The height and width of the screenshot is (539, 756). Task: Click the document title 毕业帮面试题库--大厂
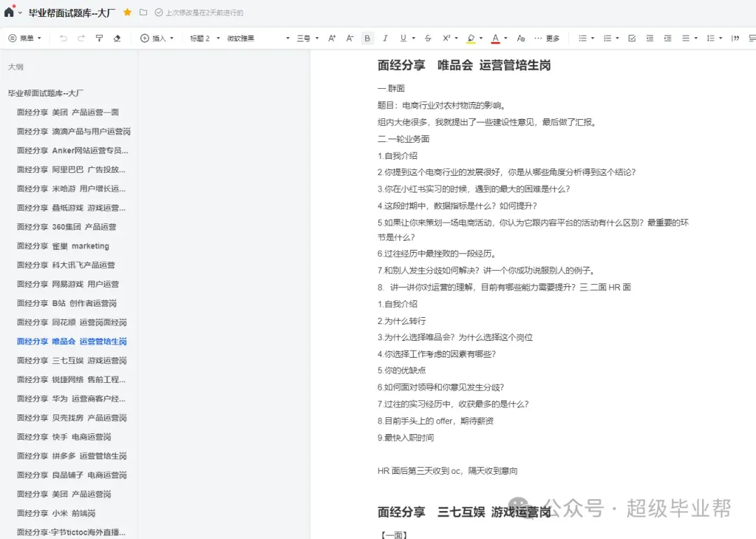(x=72, y=13)
